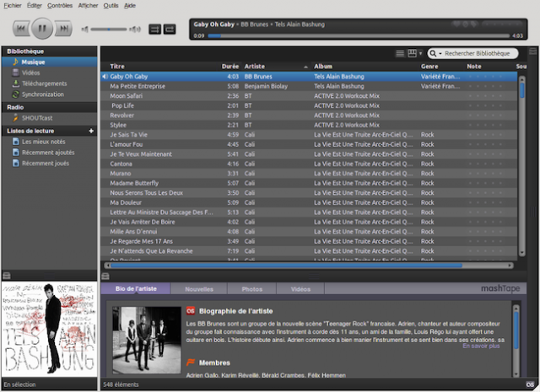The image size is (540, 392).
Task: Toggle the right sidebar pane button
Action: click(532, 51)
